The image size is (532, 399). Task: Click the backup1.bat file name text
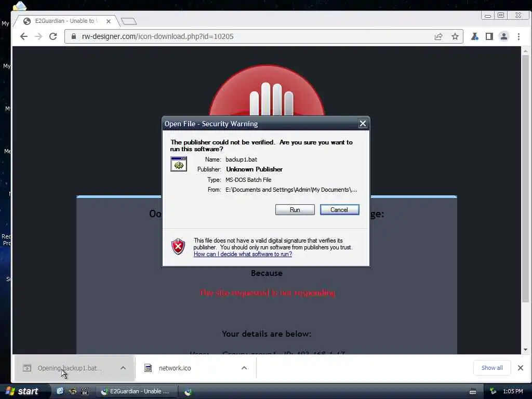click(x=241, y=159)
